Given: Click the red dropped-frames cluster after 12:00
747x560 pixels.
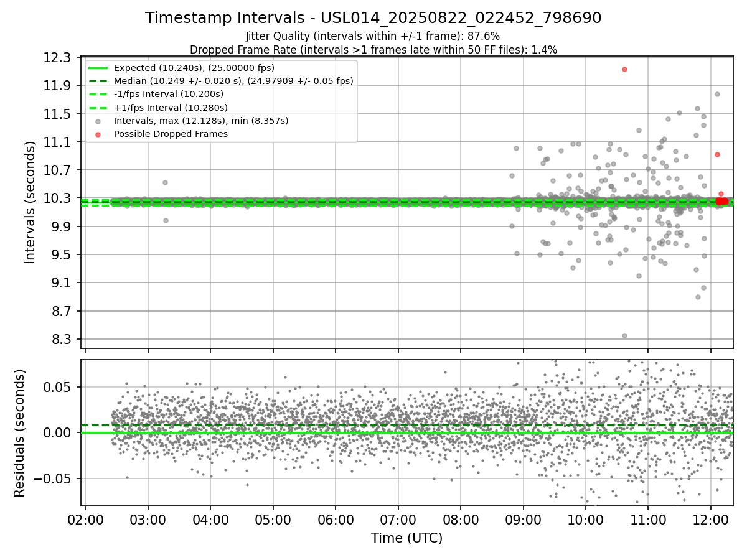Looking at the screenshot, I should point(722,201).
